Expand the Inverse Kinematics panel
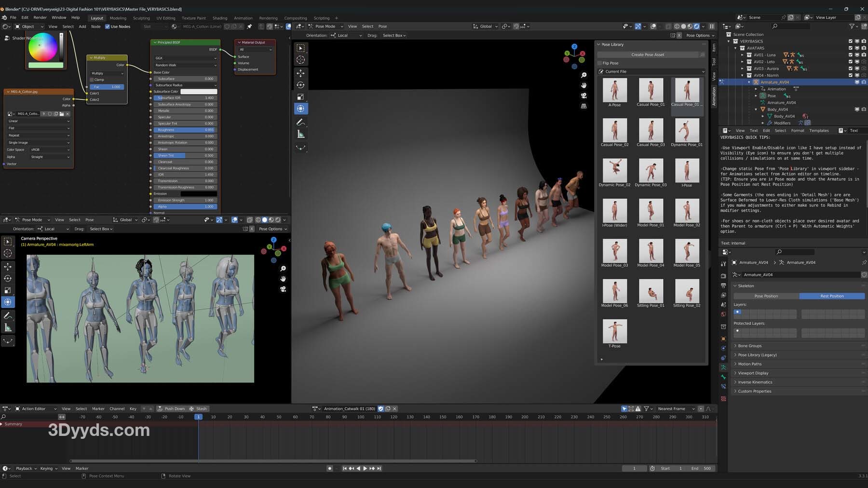Screen dimensions: 868x488 pos(755,382)
